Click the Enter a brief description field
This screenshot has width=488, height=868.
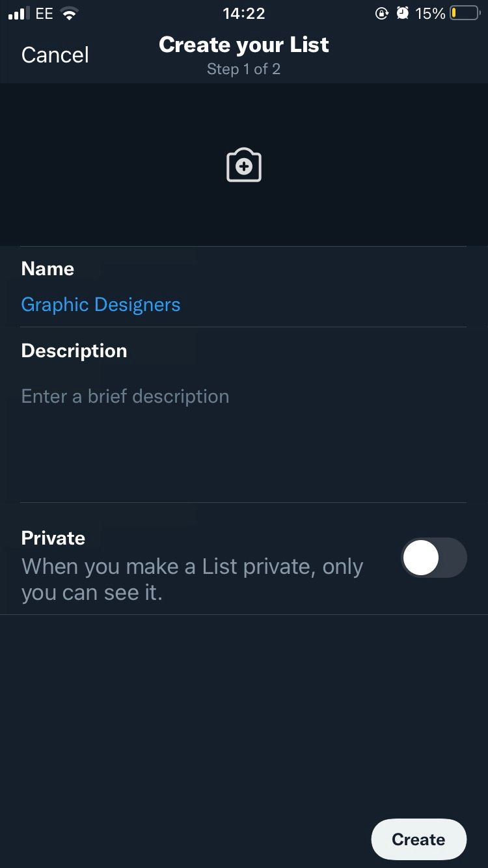coord(125,396)
